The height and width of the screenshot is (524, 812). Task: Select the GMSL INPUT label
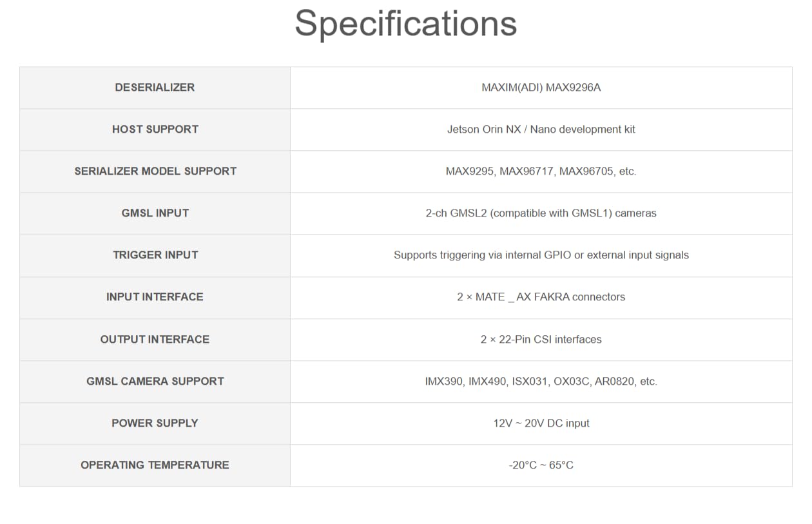155,213
